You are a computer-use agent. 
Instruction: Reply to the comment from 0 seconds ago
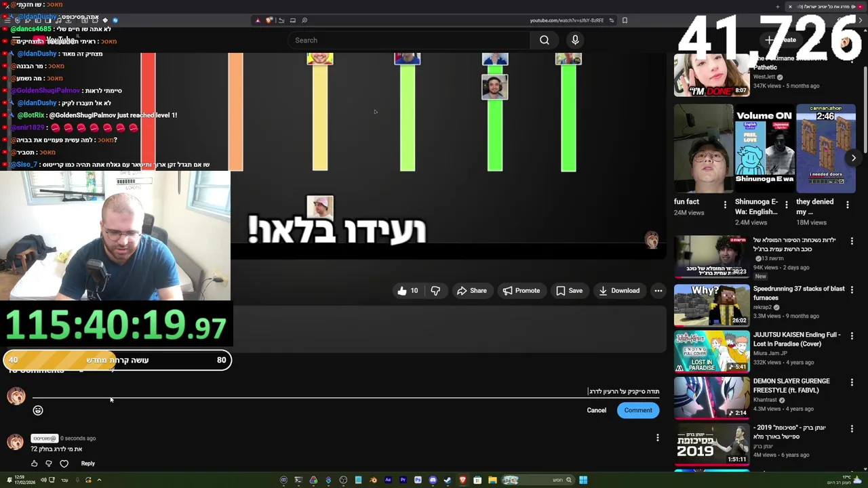[x=88, y=464]
